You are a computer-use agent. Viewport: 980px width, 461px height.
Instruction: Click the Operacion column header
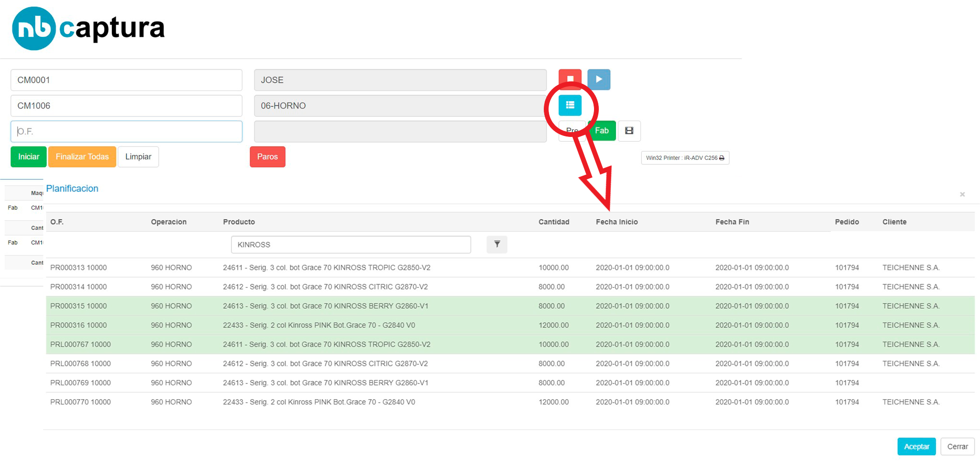pos(169,222)
